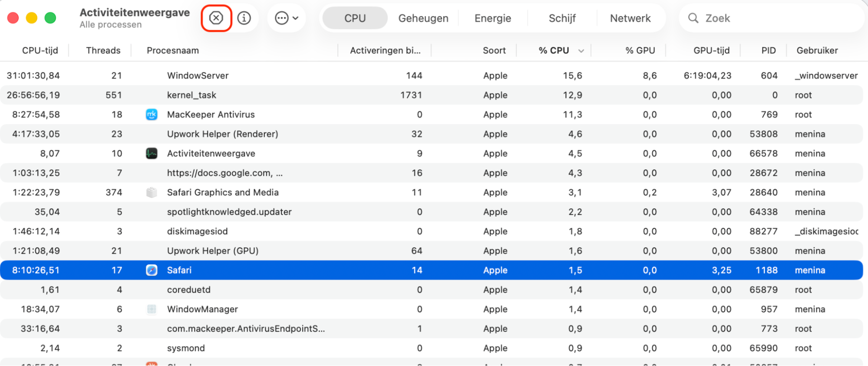Select the WindowManager process name
Image resolution: width=868 pixels, height=366 pixels.
point(202,309)
